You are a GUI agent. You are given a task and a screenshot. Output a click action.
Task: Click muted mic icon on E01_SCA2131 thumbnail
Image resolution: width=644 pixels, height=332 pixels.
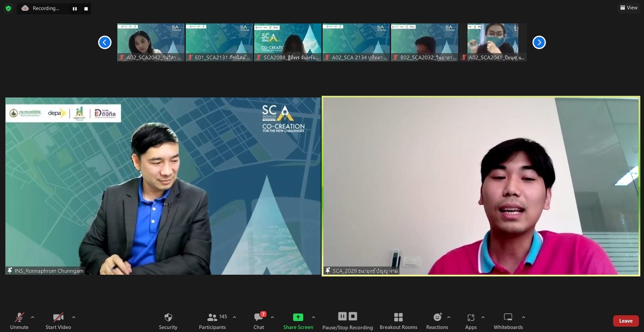(x=191, y=58)
